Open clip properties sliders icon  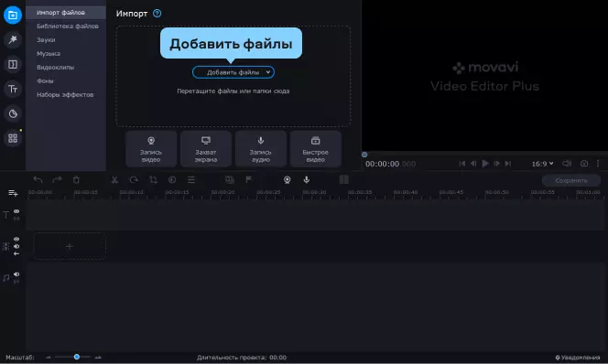coord(191,180)
